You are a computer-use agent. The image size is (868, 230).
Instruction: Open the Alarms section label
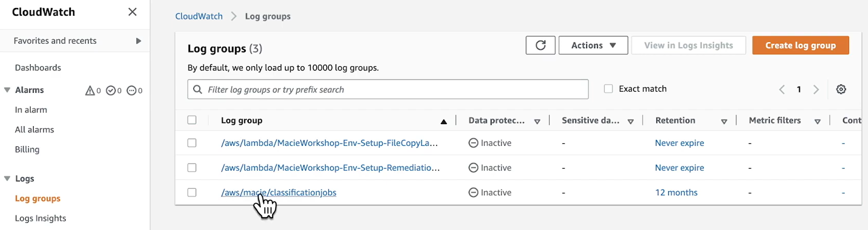(29, 90)
